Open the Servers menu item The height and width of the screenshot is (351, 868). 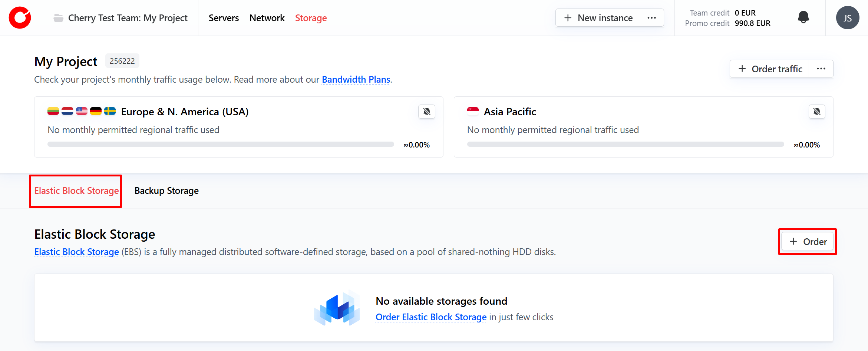click(x=224, y=18)
